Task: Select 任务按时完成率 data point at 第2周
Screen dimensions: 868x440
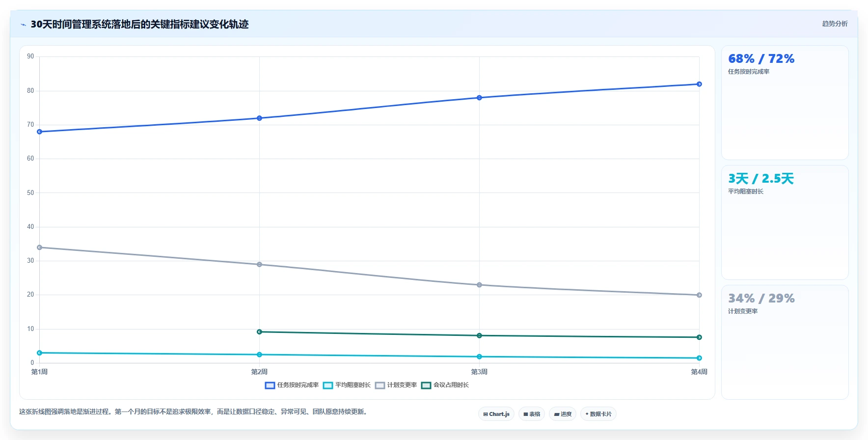Action: tap(260, 118)
